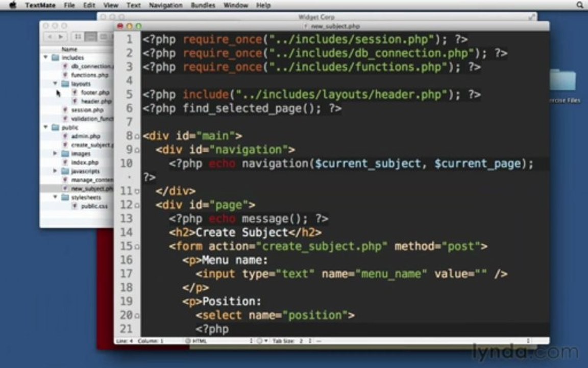Expand the javascripts folder
Image resolution: width=588 pixels, height=368 pixels.
point(55,171)
